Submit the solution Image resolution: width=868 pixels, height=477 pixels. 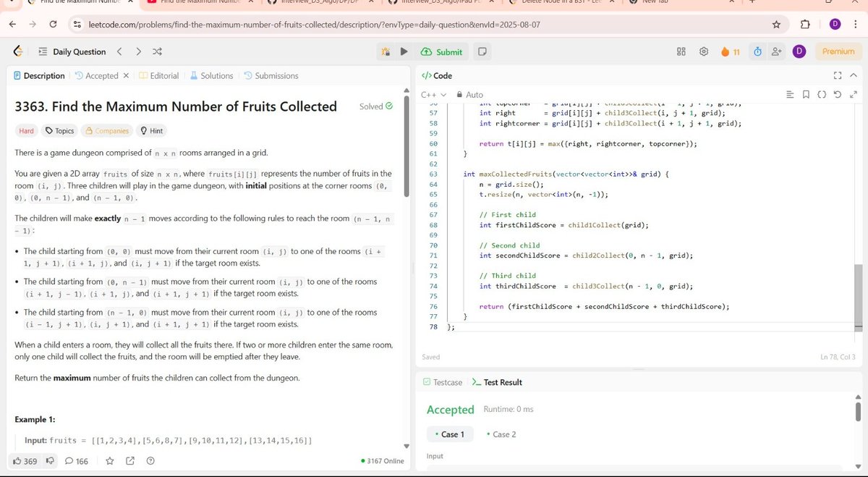441,51
